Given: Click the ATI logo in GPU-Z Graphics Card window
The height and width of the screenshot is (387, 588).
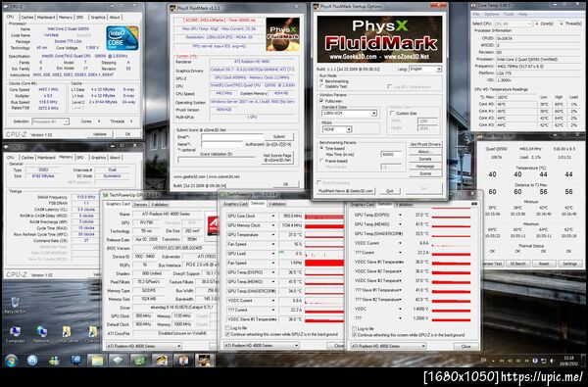Looking at the screenshot, I should tap(213, 226).
